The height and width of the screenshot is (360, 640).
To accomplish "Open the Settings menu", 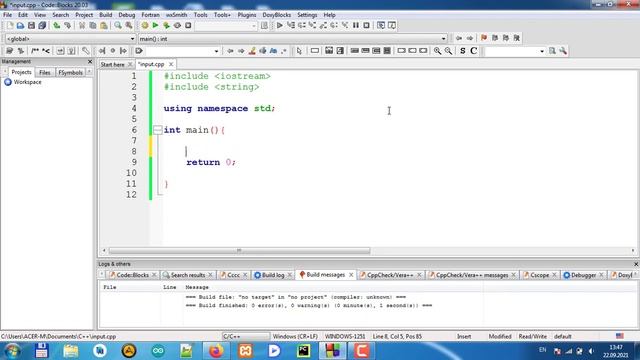I will 307,15.
